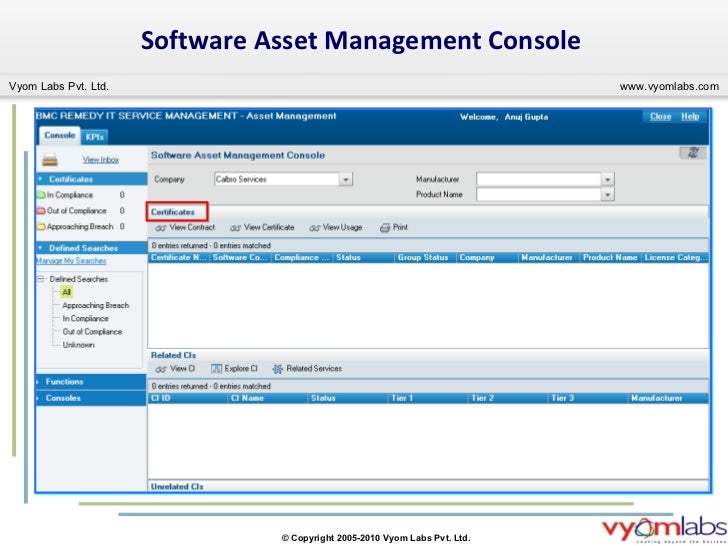Open the Company dropdown
The height and width of the screenshot is (546, 728).
click(x=345, y=179)
